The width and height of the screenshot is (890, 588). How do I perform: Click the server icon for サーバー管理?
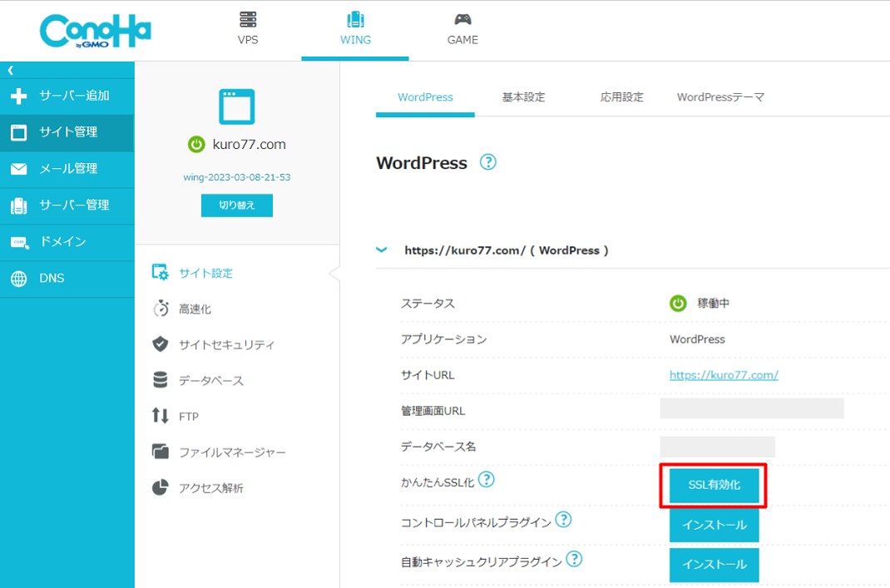pyautogui.click(x=19, y=205)
